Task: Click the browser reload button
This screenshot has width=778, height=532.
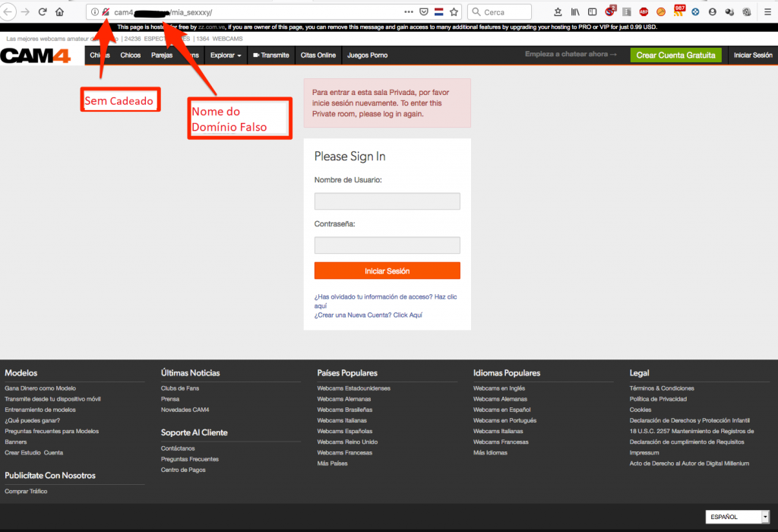Action: 42,12
